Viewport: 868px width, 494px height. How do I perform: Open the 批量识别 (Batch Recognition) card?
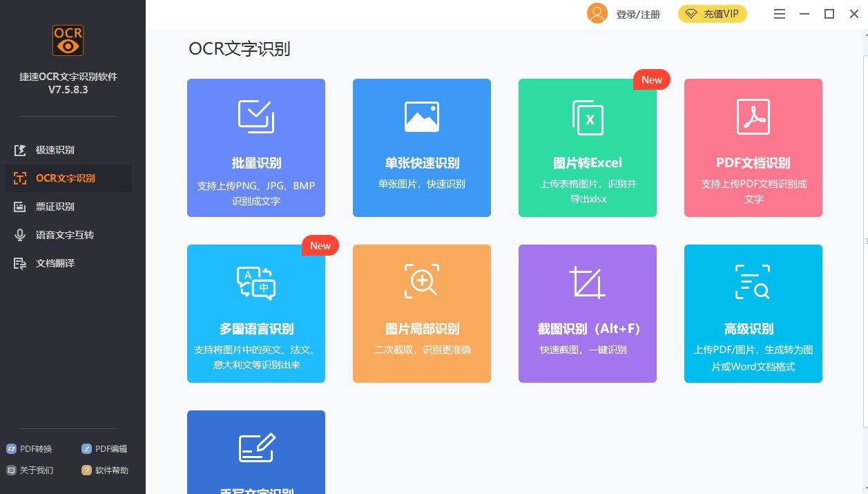point(255,148)
